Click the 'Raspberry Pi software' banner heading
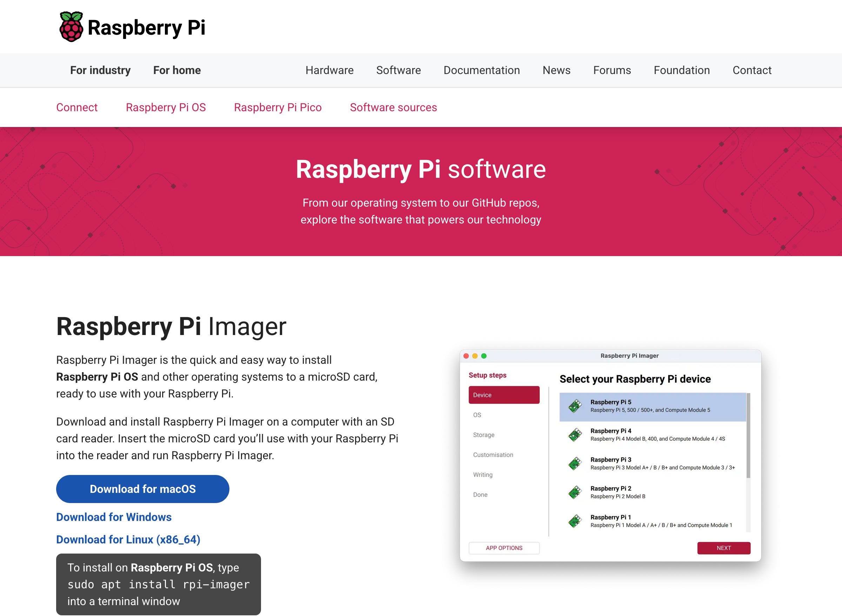This screenshot has width=842, height=616. (421, 169)
